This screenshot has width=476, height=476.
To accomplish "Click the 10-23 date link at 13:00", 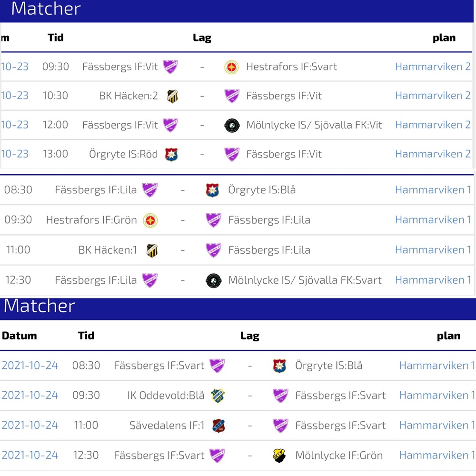I will coord(15,154).
